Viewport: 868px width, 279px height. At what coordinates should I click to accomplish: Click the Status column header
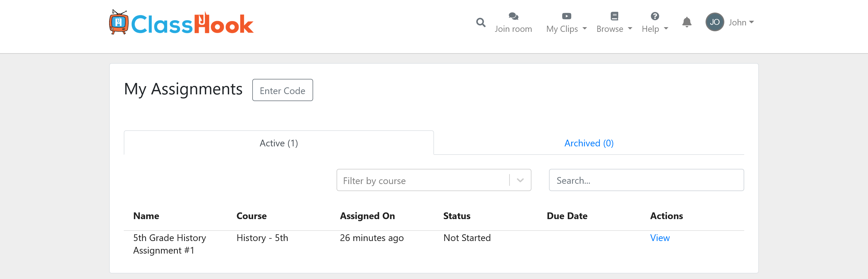(457, 216)
